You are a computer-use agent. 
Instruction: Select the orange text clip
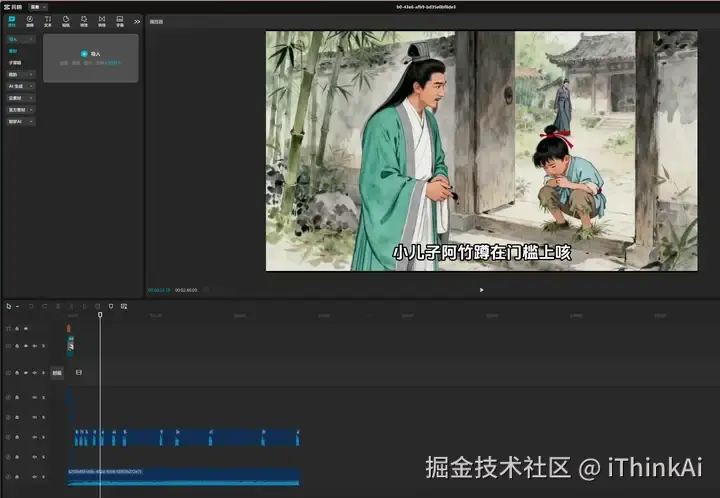[x=69, y=328]
